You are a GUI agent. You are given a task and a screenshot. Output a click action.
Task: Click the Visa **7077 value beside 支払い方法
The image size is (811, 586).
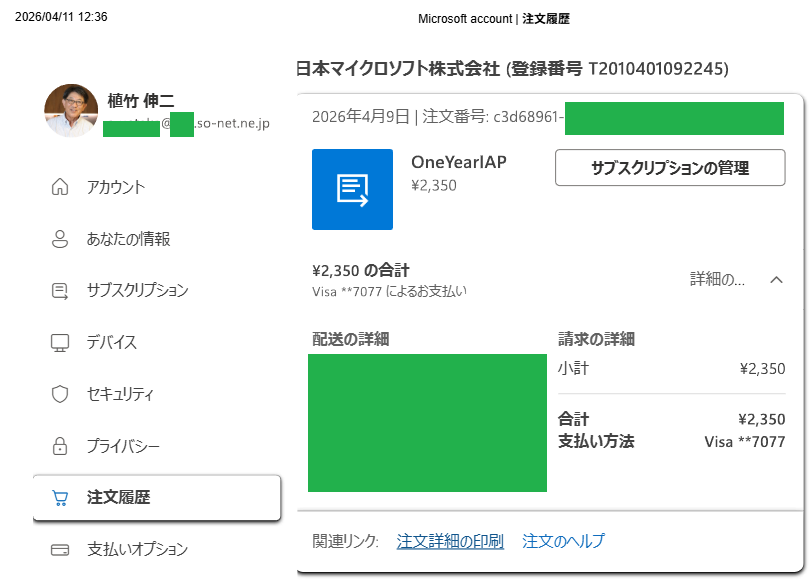pyautogui.click(x=745, y=442)
